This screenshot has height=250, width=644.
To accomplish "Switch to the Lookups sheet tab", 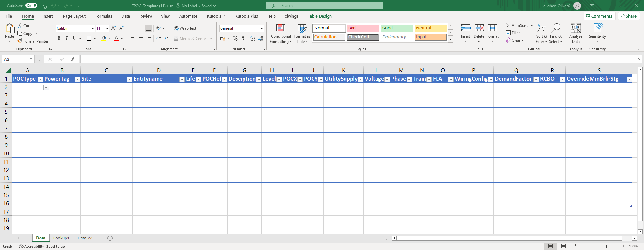I will tap(61, 238).
